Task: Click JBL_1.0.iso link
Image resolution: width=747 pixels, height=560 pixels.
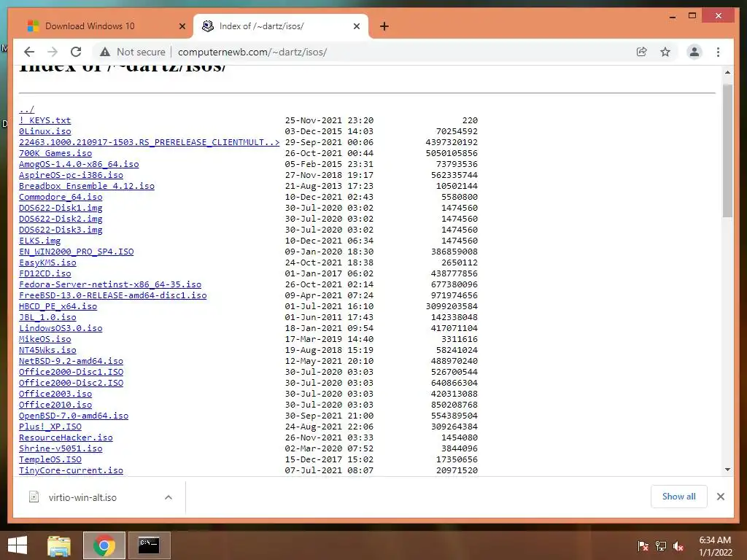Action: pyautogui.click(x=47, y=318)
